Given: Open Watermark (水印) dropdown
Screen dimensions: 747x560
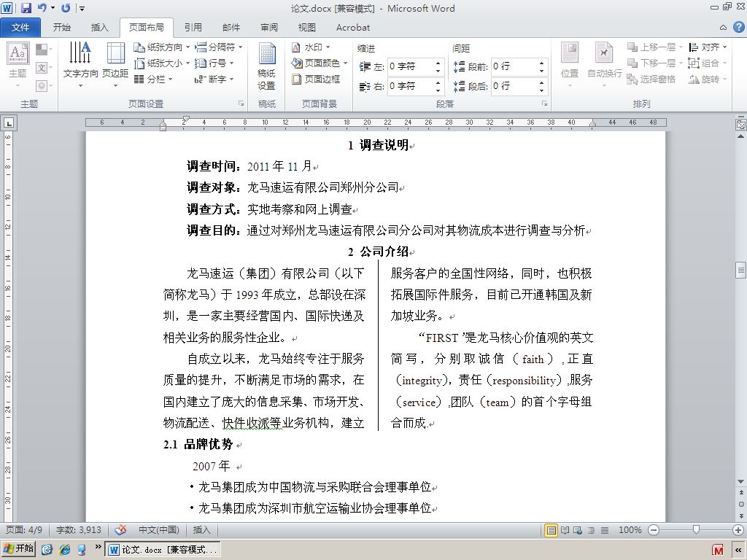Looking at the screenshot, I should tap(311, 47).
